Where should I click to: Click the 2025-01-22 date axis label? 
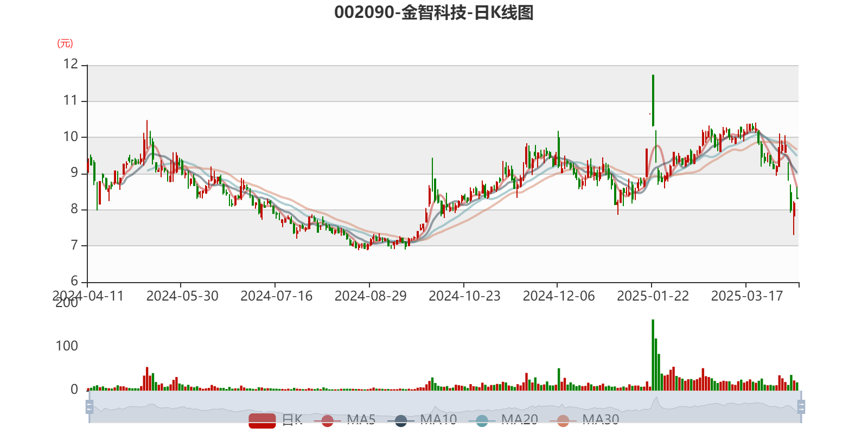click(x=653, y=296)
